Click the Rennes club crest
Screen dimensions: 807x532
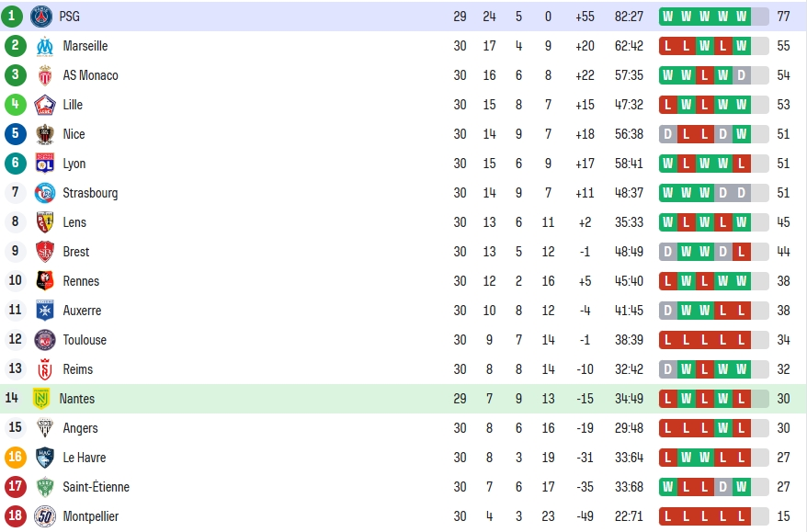pos(45,281)
